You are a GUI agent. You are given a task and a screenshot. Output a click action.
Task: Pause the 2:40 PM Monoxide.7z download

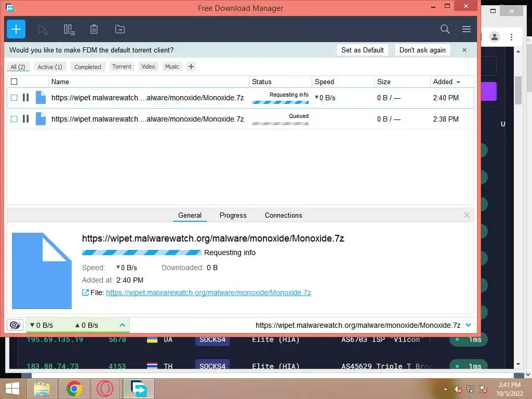coord(26,98)
